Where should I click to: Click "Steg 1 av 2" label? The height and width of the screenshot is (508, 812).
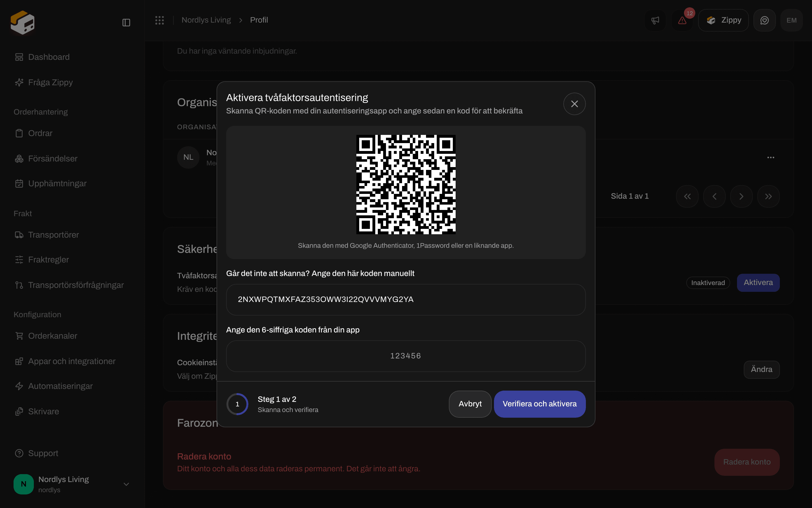tap(277, 399)
